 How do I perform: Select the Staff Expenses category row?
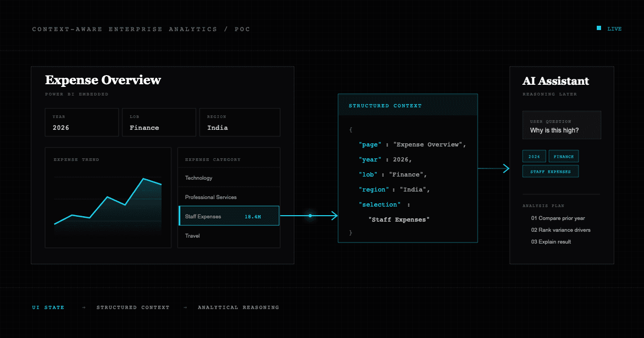(x=229, y=216)
